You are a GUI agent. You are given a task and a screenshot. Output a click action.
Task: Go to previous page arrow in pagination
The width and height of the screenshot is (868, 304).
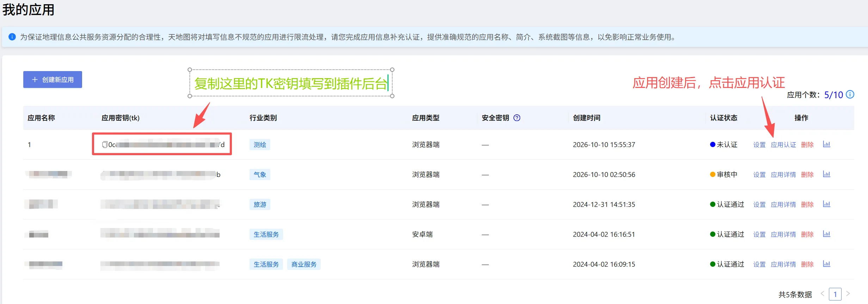coord(823,293)
